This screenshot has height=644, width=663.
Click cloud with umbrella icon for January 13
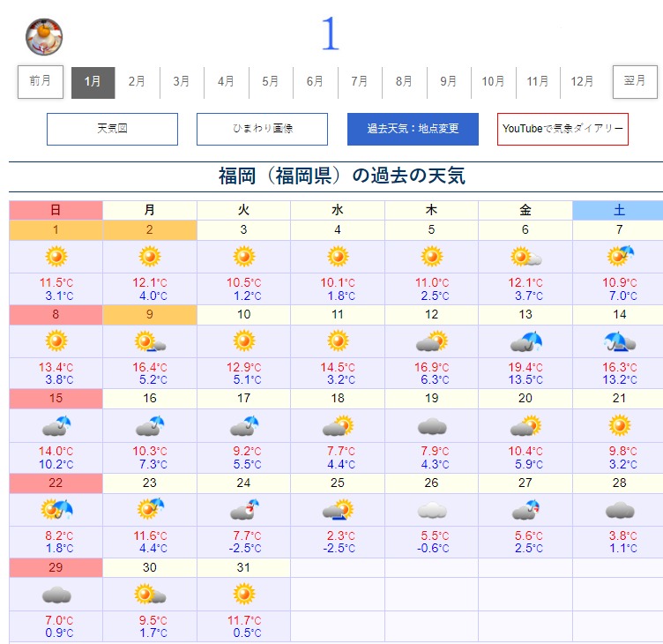[x=526, y=341]
